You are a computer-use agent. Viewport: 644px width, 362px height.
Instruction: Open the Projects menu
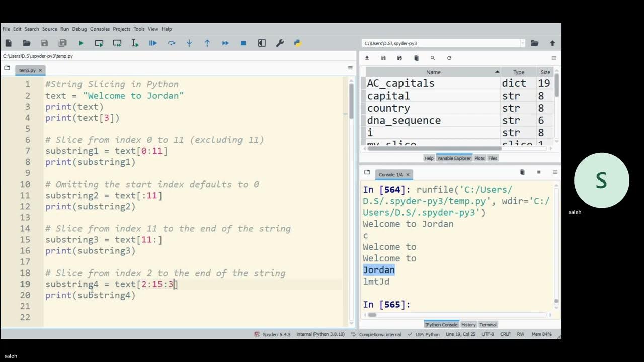coord(121,29)
